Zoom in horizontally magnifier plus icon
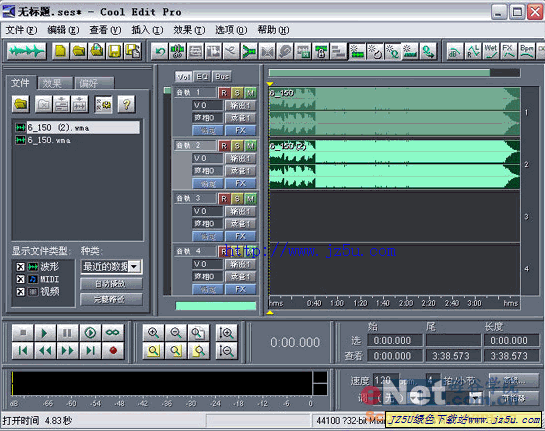 coord(153,333)
